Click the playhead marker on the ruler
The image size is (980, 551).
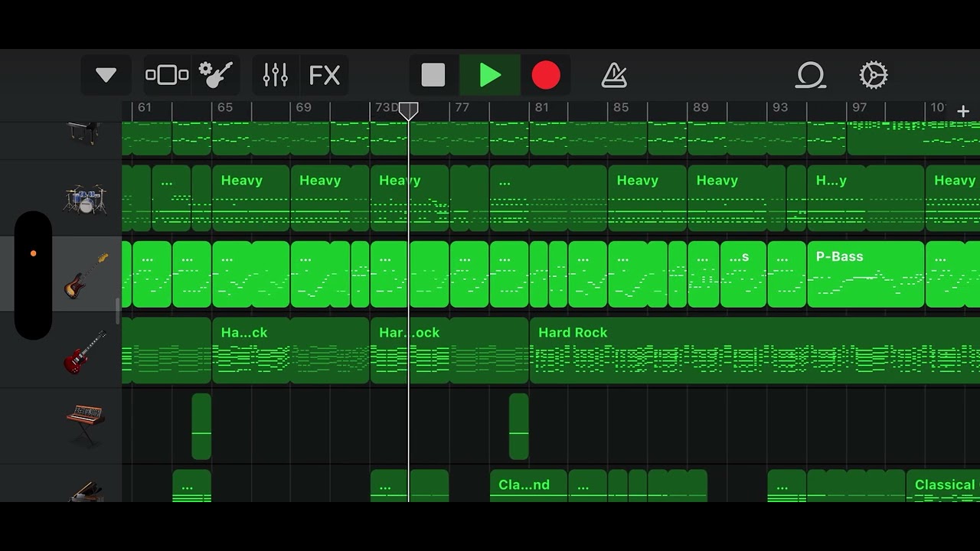click(409, 111)
